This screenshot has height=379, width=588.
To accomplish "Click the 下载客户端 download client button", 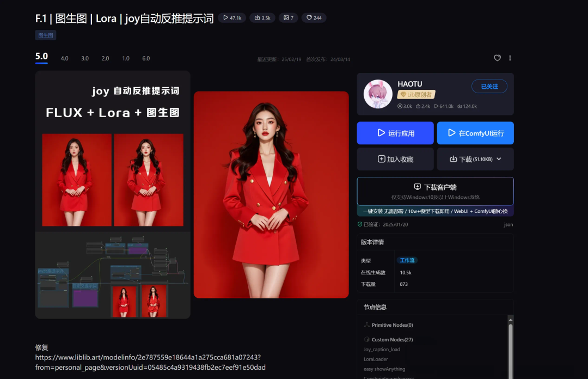I will 436,191.
